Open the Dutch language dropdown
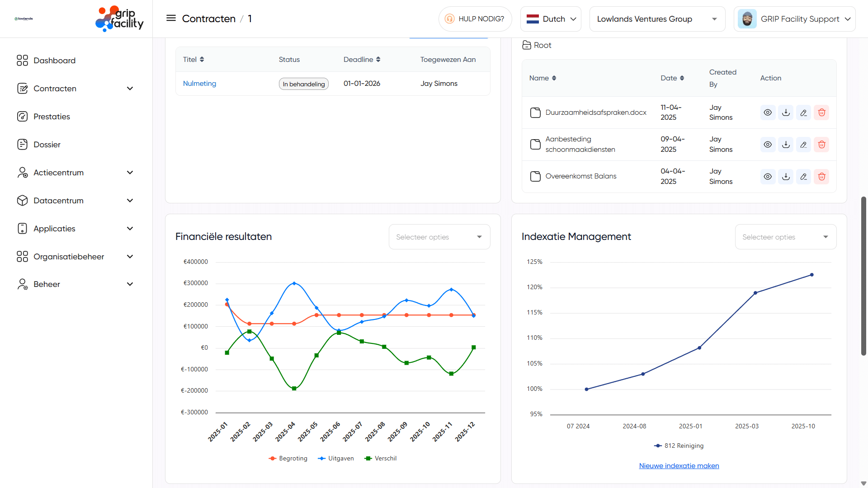 click(x=551, y=19)
